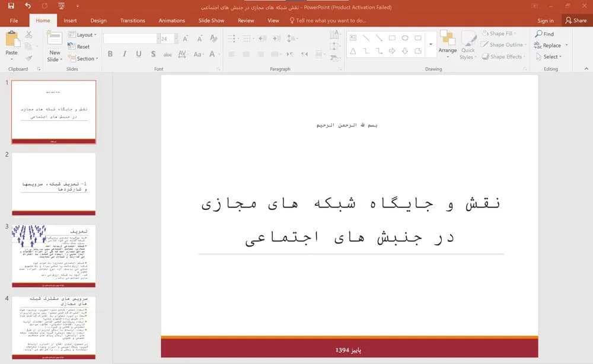
Task: Open the Select dropdown
Action: (549, 57)
